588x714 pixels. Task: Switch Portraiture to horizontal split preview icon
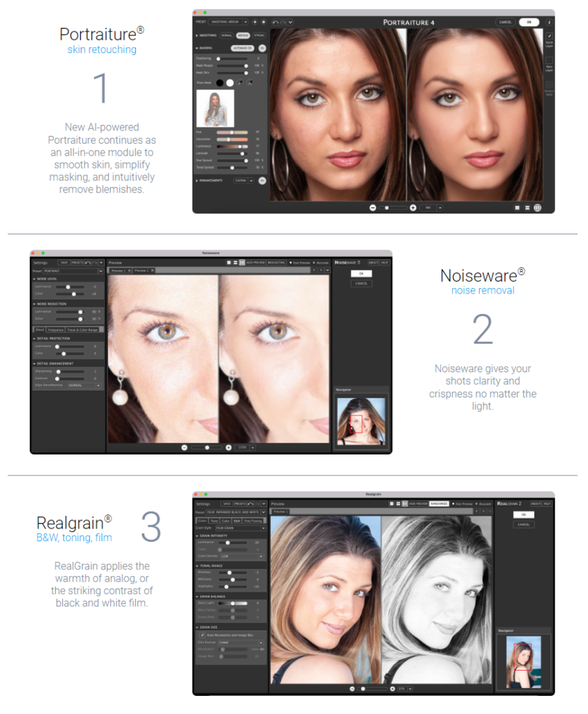pos(527,208)
